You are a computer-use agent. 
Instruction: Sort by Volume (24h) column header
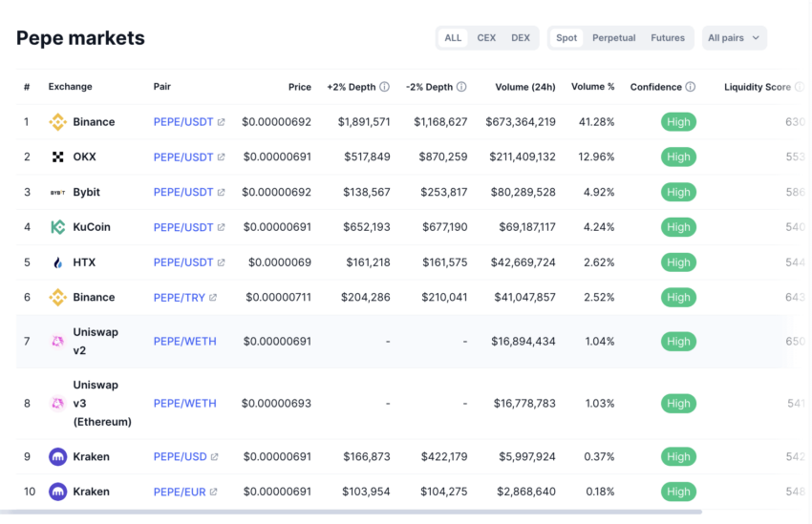click(524, 87)
